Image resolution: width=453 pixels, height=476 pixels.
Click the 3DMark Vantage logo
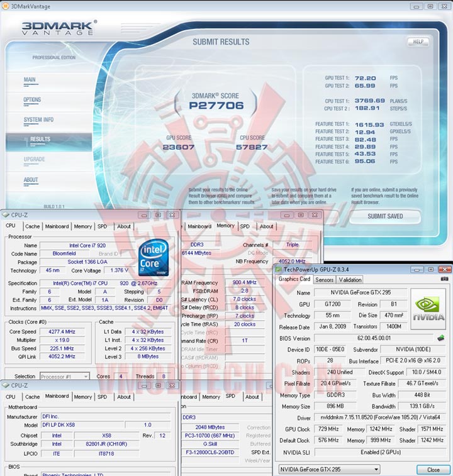(58, 28)
